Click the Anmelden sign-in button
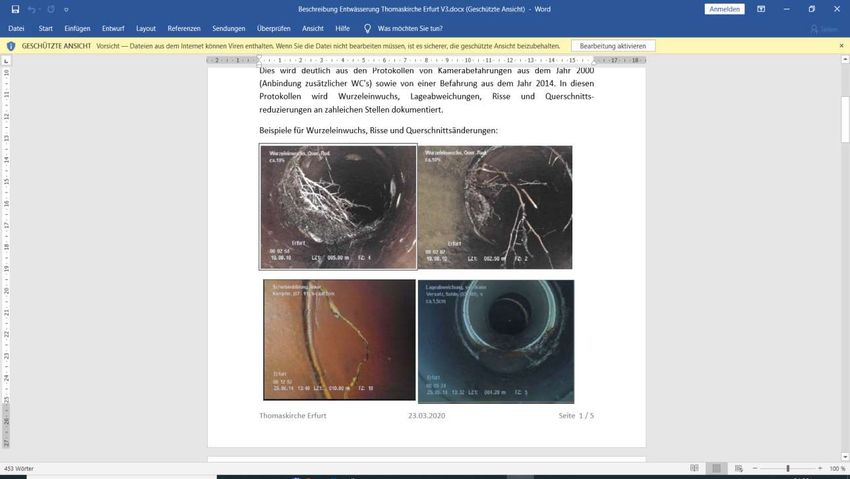Screen dimensions: 850x479 [724, 9]
